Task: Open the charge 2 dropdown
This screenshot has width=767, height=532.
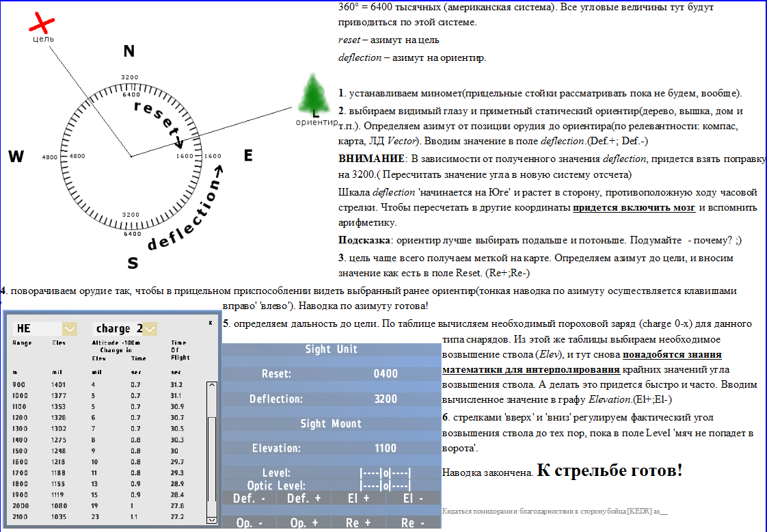Action: (150, 328)
